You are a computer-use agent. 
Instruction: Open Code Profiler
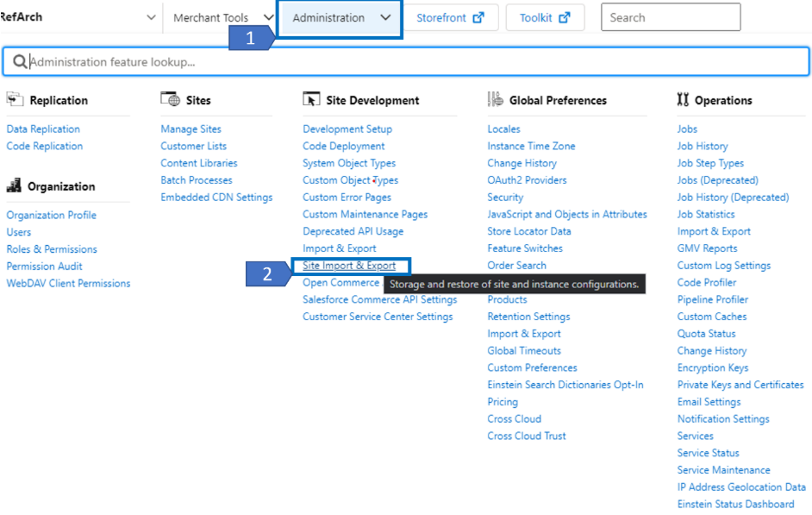[x=707, y=283]
